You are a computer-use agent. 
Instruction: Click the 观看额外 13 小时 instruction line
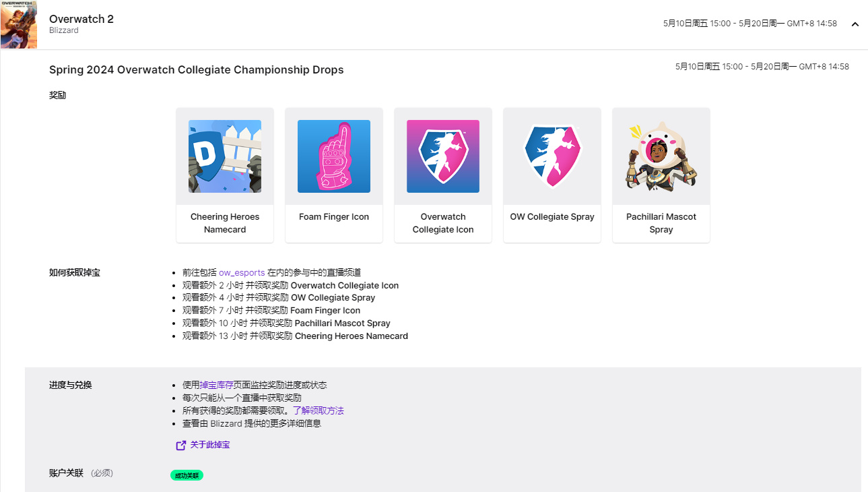pyautogui.click(x=295, y=336)
